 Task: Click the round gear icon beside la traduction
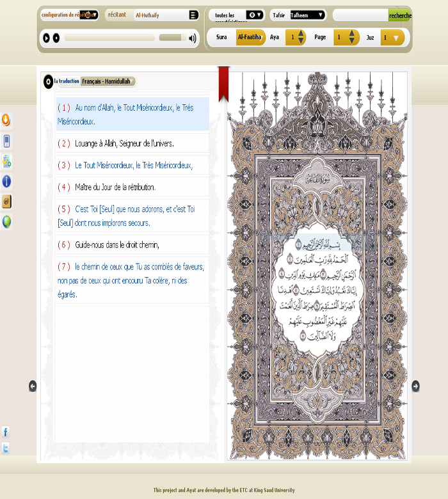click(48, 82)
